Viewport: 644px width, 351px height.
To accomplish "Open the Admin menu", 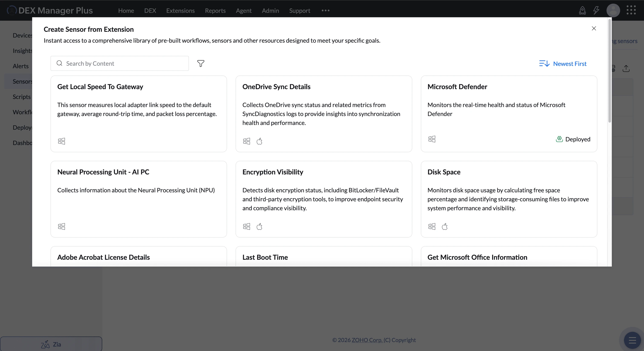I will (270, 10).
